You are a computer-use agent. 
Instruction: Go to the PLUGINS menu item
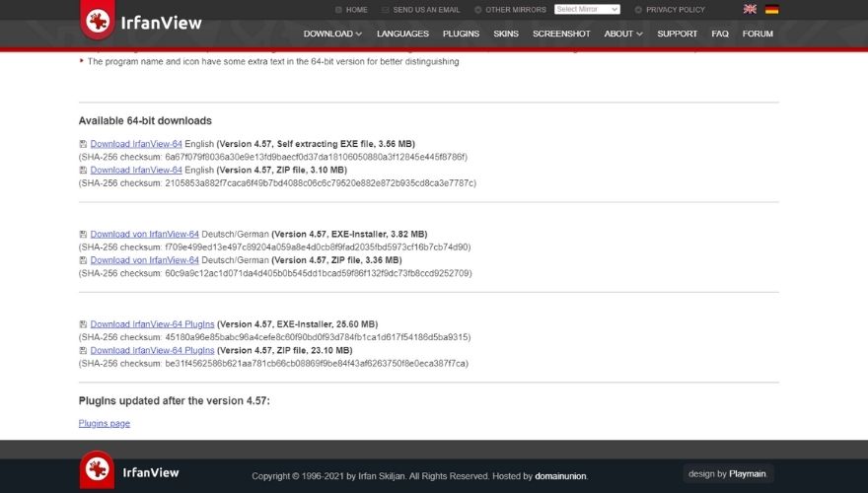click(461, 34)
